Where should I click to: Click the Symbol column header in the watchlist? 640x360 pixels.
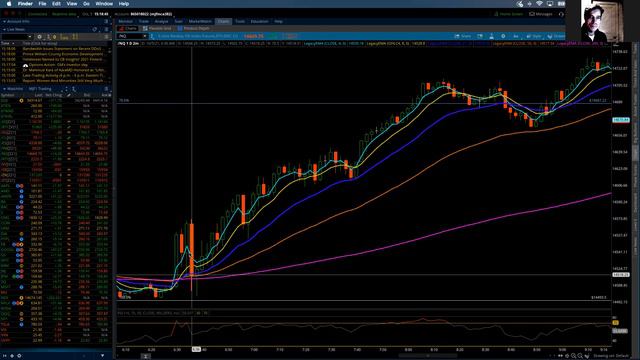click(8, 95)
